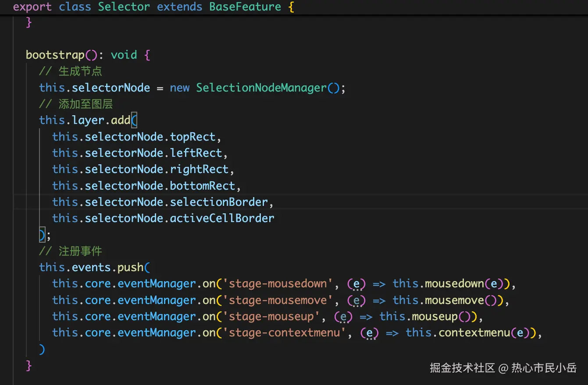Click the 'topRect' property
Screen dimensions: 588x385
(x=193, y=137)
